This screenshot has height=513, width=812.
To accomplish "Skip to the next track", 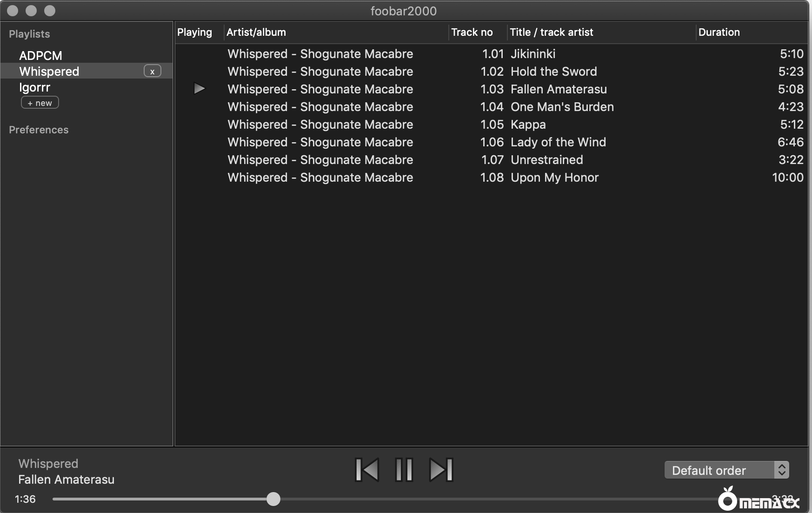I will [440, 469].
